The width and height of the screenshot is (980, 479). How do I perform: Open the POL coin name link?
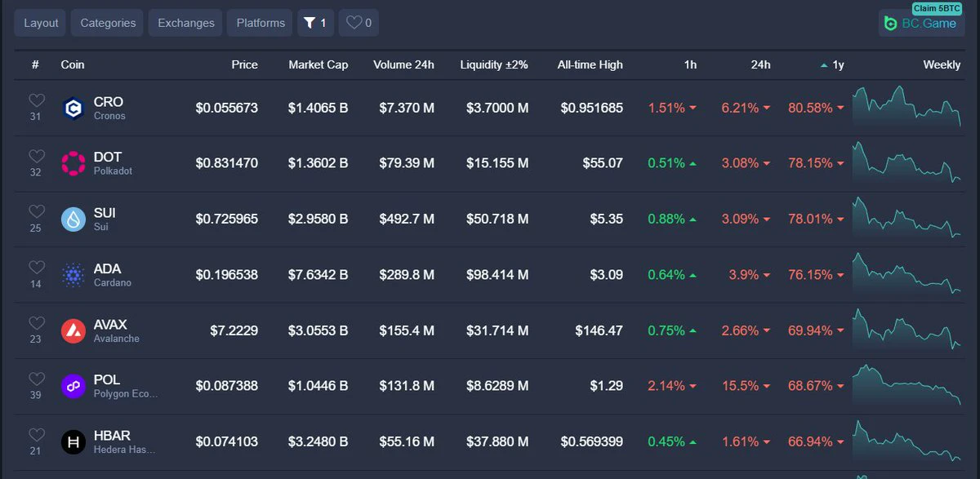pyautogui.click(x=107, y=380)
